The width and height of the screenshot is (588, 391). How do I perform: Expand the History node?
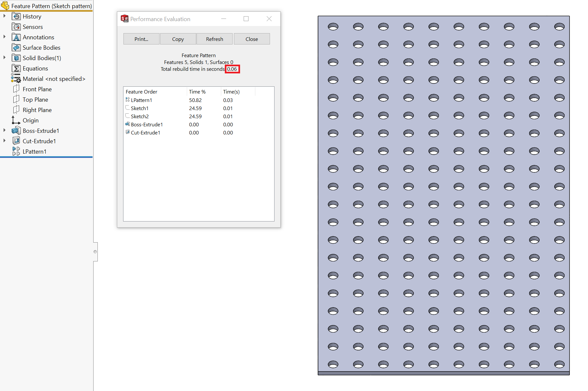coord(5,16)
